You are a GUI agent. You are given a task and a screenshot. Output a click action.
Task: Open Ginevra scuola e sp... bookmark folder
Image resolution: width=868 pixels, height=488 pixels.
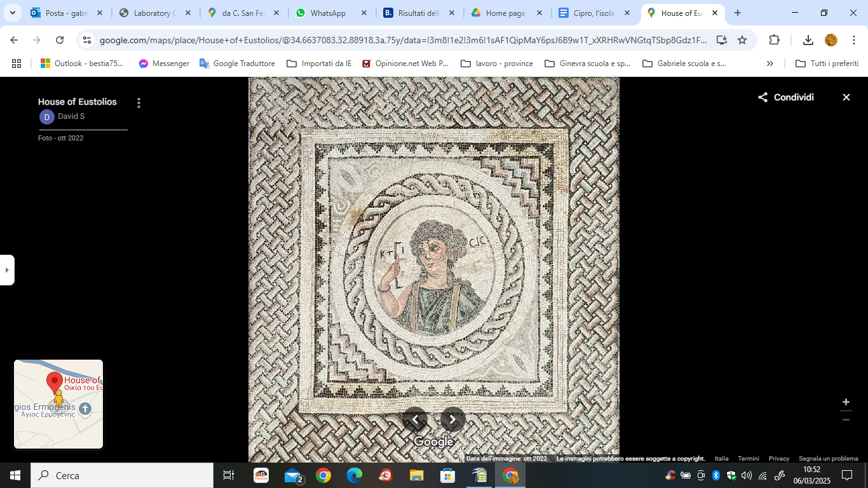click(587, 64)
